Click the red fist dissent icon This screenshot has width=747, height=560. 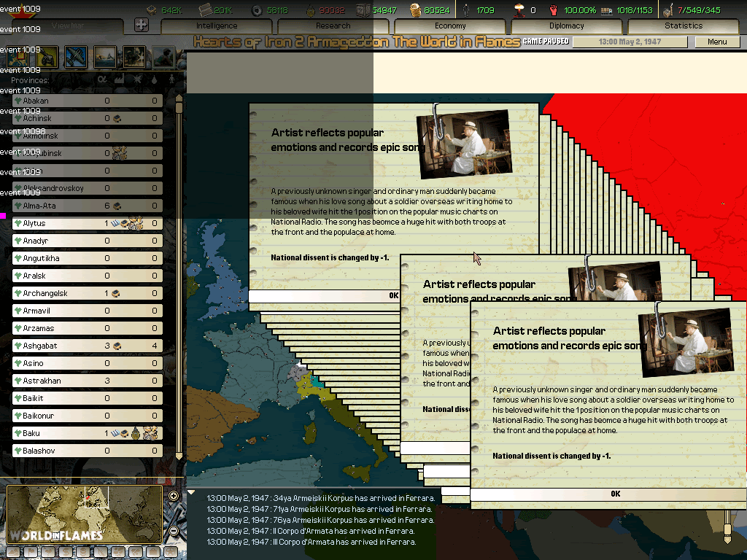coord(553,10)
